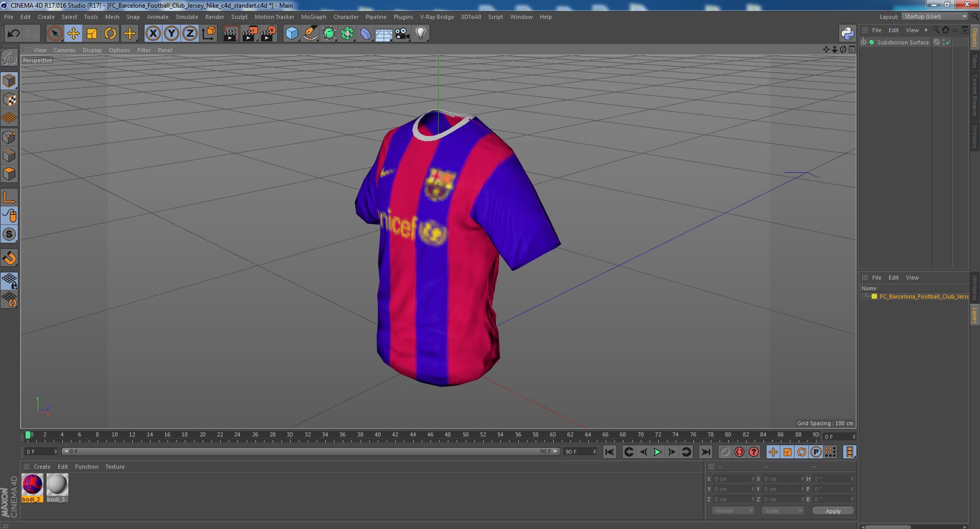Expand the Subdivision Surface object

(864, 42)
